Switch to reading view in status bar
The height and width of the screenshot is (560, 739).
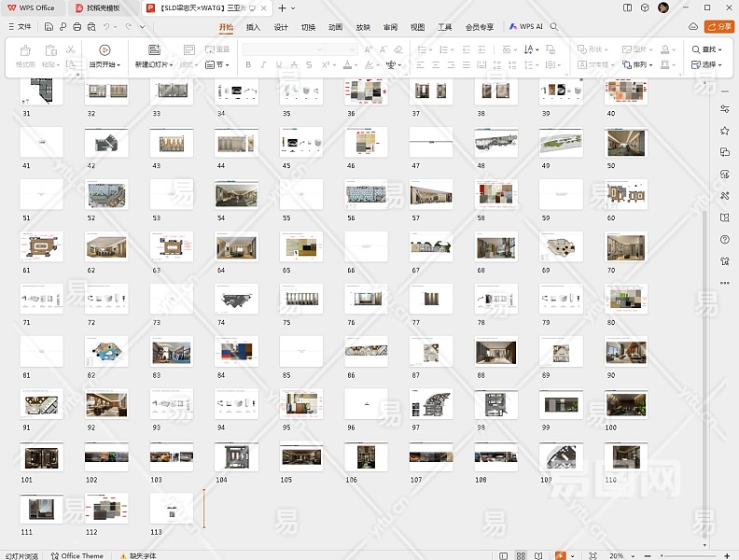coord(537,555)
